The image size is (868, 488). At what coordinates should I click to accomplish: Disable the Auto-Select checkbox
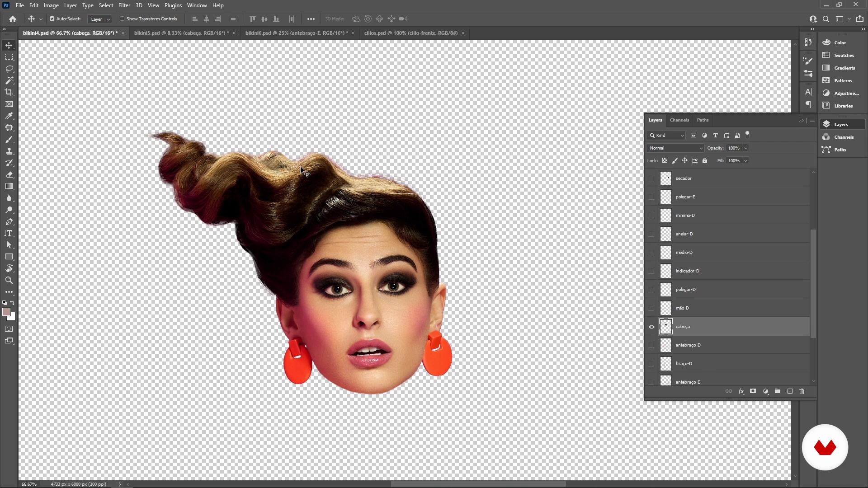52,19
